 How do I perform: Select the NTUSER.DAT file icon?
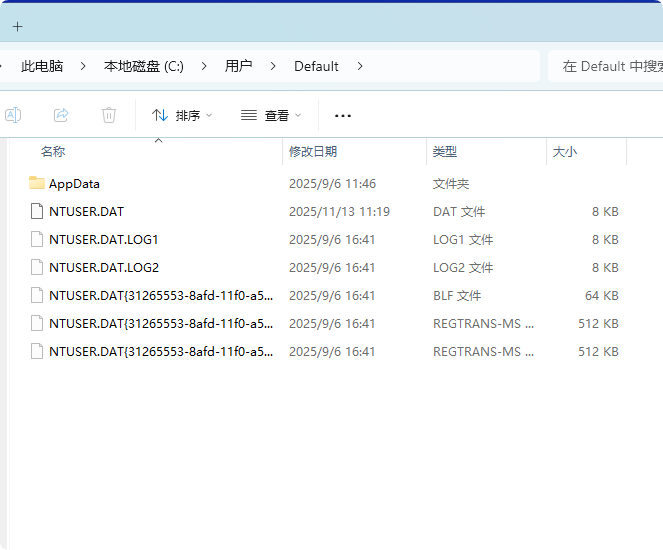tap(37, 211)
